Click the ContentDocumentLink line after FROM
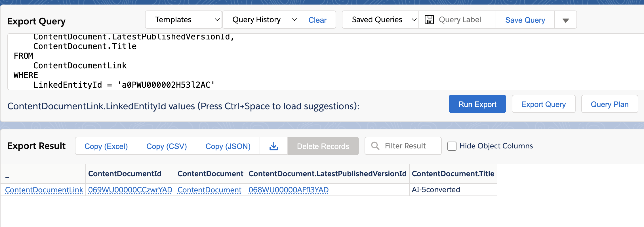 [80, 66]
